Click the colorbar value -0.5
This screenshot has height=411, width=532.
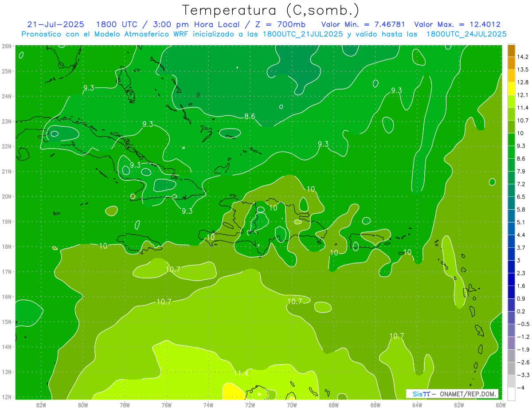tap(523, 324)
